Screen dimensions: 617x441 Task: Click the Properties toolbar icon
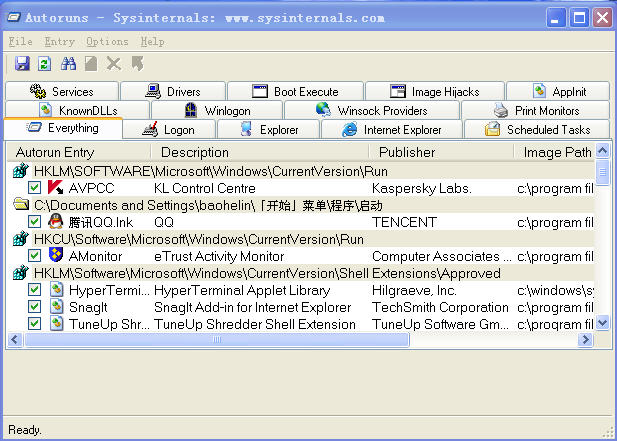(x=91, y=63)
